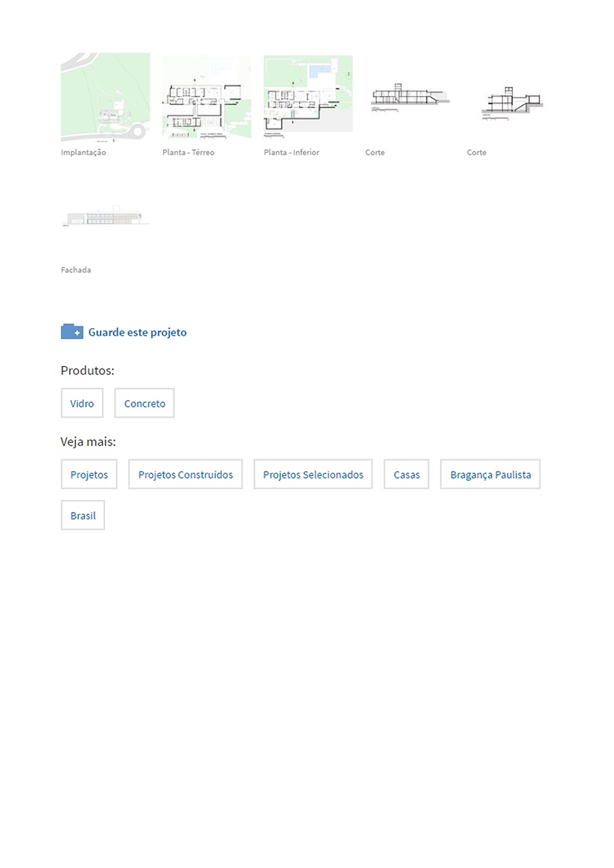Viewport: 614px width, 868px height.
Task: Open the first Corte section drawing thumbnail
Action: (410, 98)
